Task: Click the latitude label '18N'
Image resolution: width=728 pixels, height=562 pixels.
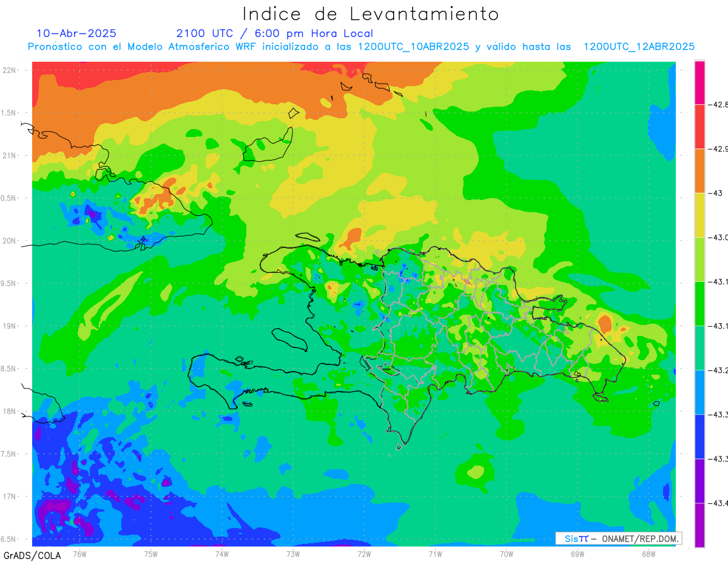Action: point(10,412)
